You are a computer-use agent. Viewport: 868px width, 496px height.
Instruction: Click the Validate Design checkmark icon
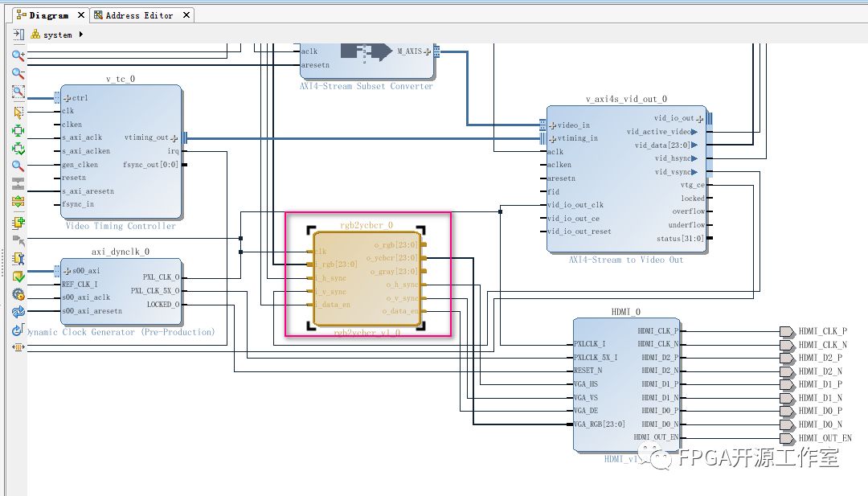tap(18, 276)
